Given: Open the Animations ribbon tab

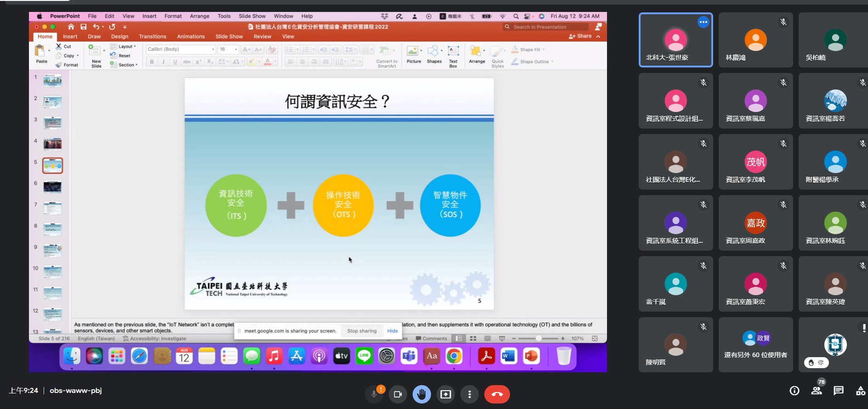Looking at the screenshot, I should pos(191,36).
